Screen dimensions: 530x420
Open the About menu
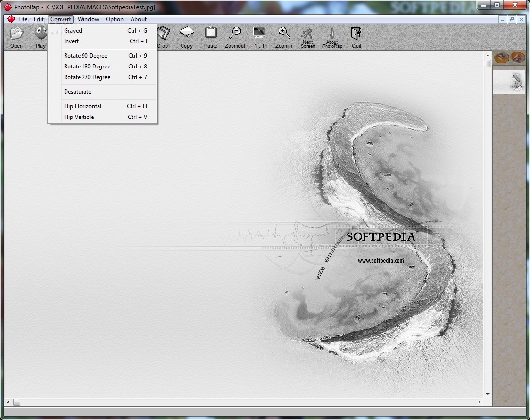tap(139, 19)
